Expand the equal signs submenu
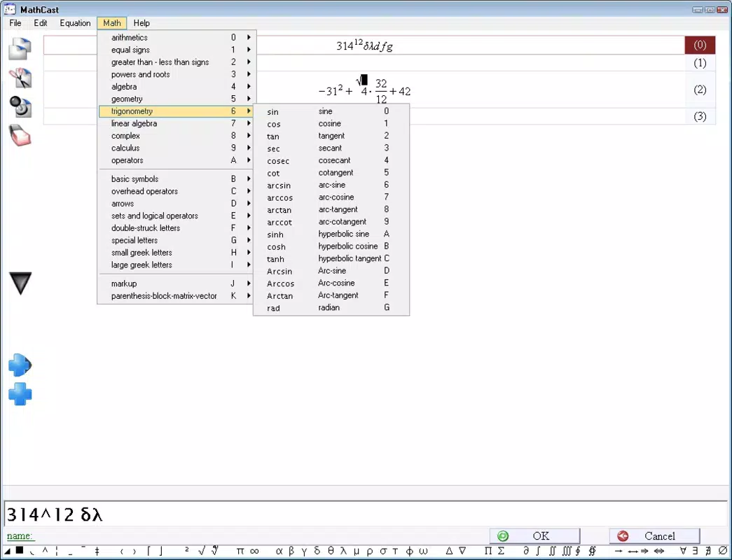Screen dimensions: 732x560 [x=176, y=50]
